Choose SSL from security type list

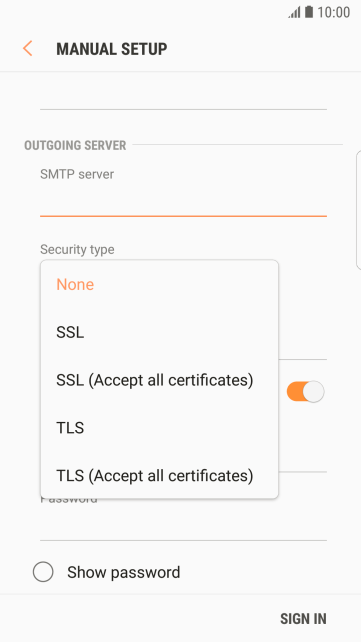tap(159, 332)
